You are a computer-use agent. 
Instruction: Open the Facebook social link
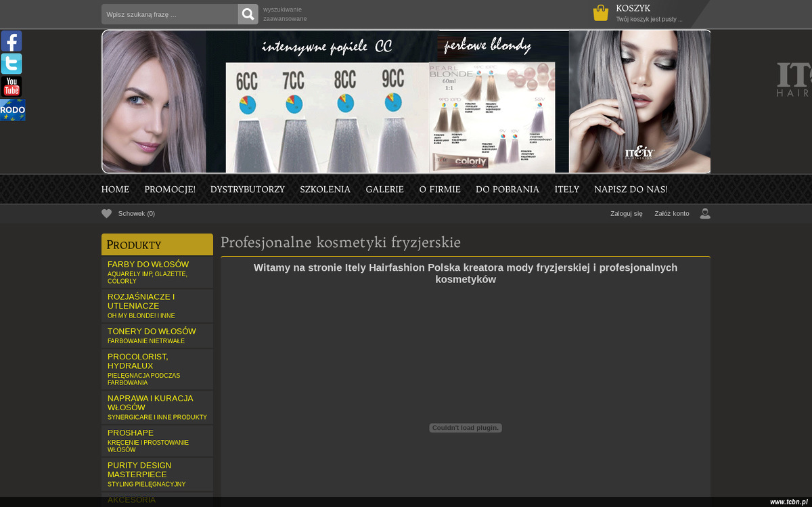pos(11,41)
